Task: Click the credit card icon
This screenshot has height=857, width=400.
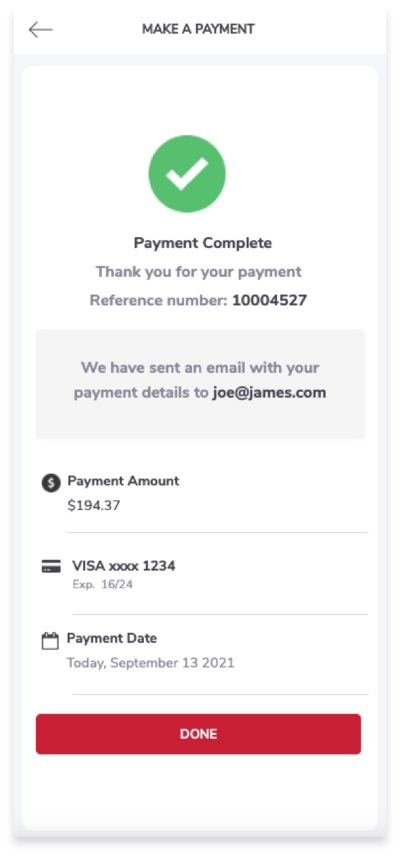Action: click(51, 566)
